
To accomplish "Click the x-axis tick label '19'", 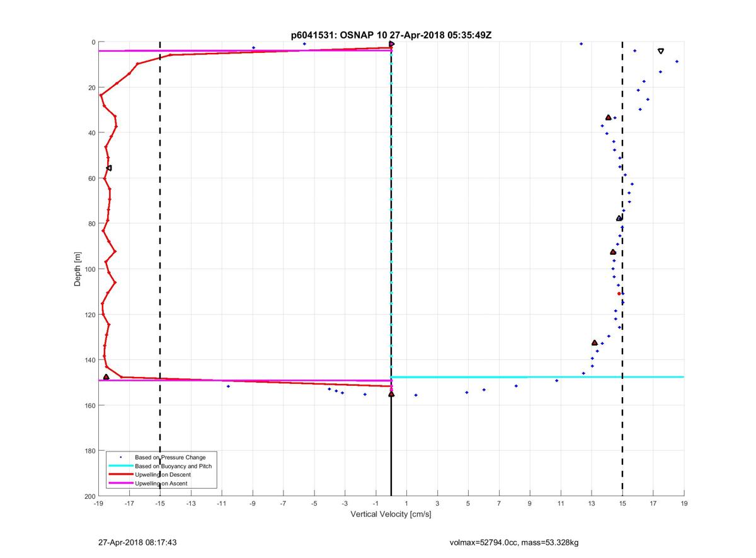I will [x=684, y=503].
